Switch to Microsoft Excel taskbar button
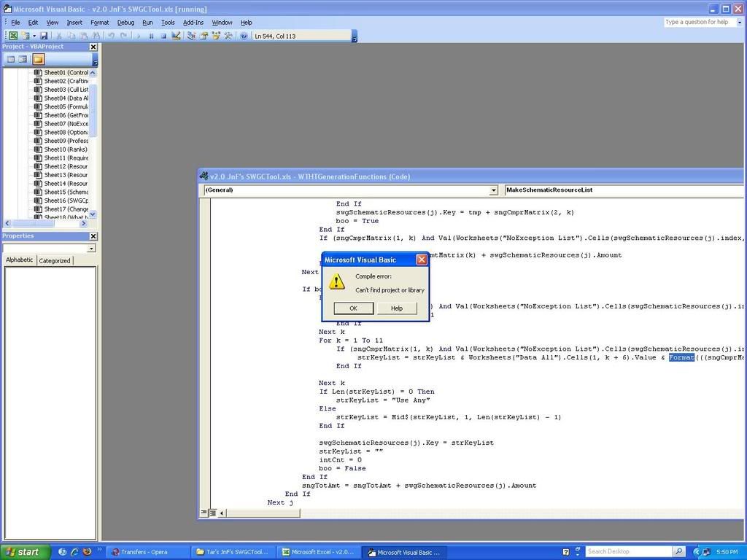 pyautogui.click(x=320, y=553)
